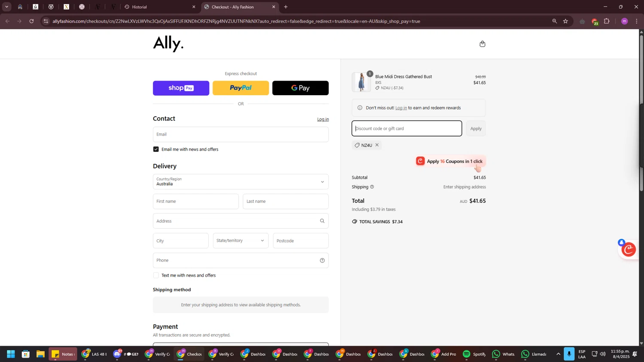Open floating coupon widget on right edge
644x362 pixels.
pyautogui.click(x=629, y=249)
